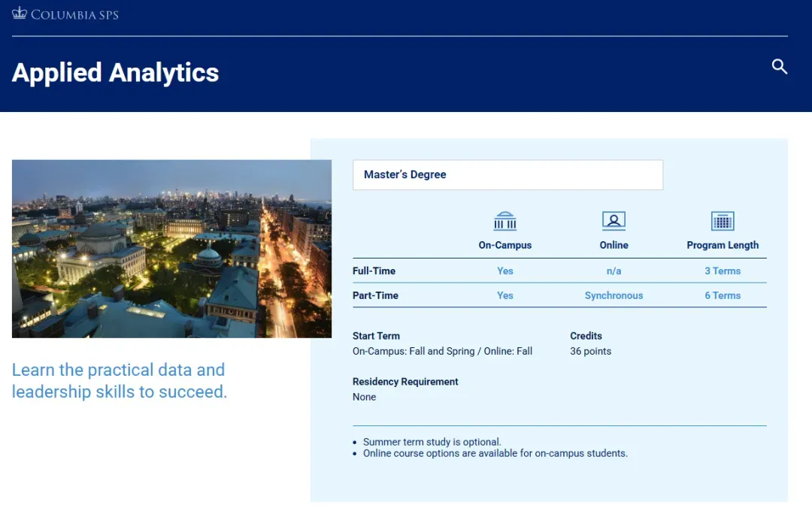This screenshot has width=812, height=511.
Task: Click the Start Term heading
Action: coord(376,335)
